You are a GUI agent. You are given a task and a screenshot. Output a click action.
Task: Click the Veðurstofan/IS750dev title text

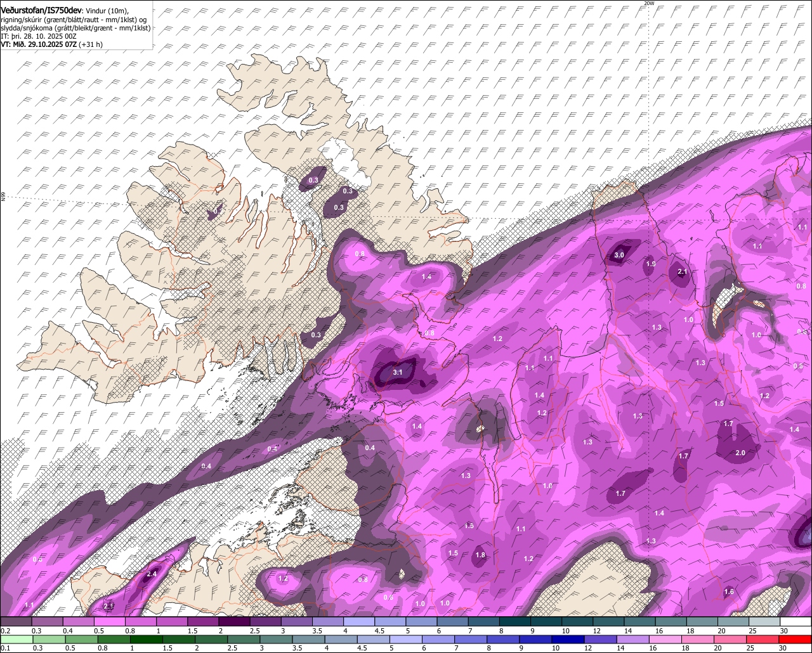41,10
